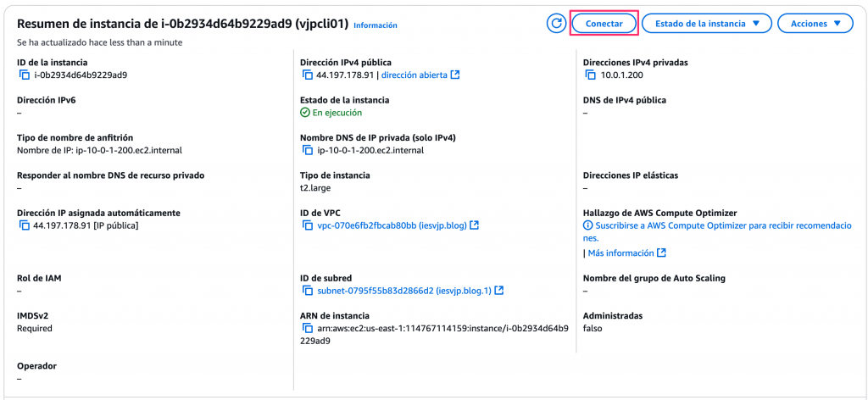
Task: Click the refresh instance summary icon
Action: pos(556,24)
